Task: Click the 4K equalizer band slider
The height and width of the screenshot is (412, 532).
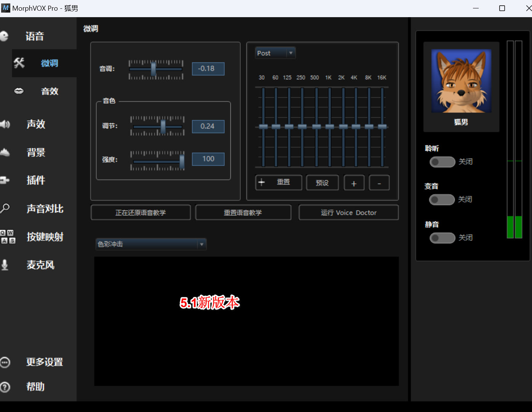Action: 356,127
